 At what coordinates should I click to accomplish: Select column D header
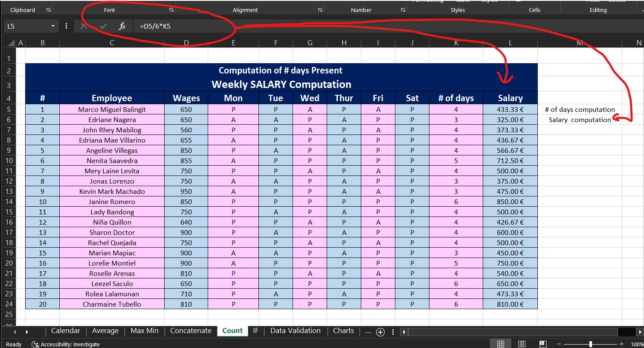point(186,43)
